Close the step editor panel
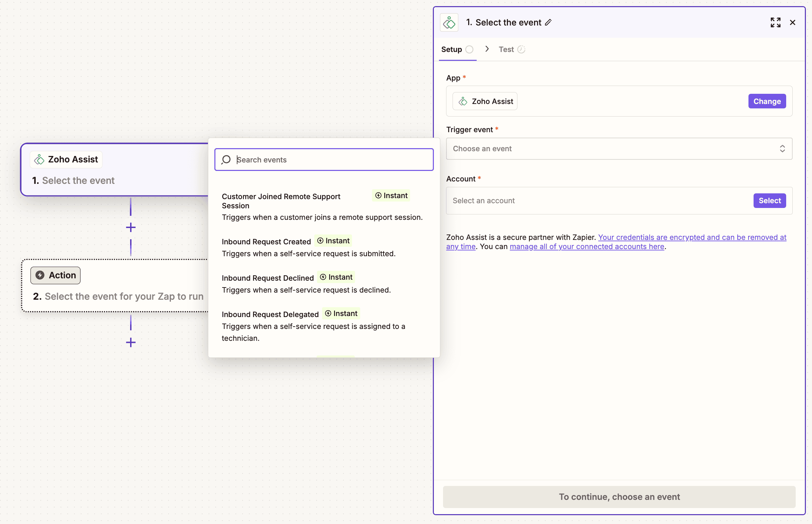Screen dimensions: 812x524 793,22
